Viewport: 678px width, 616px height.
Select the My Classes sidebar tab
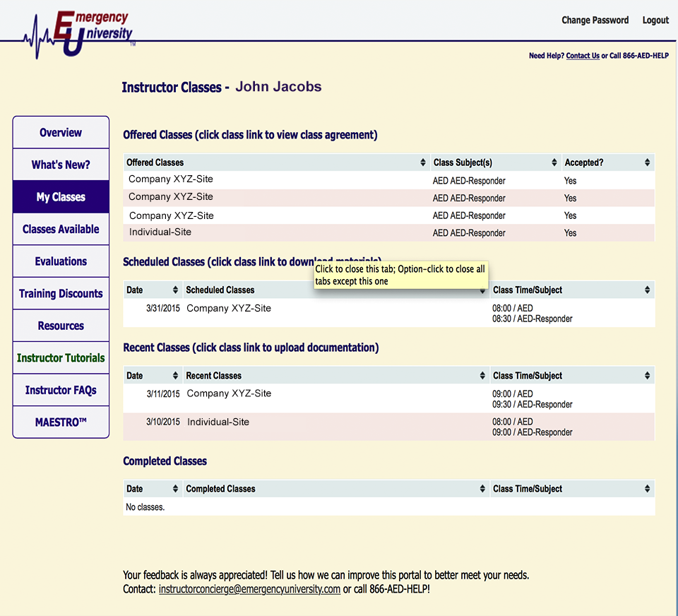click(61, 197)
